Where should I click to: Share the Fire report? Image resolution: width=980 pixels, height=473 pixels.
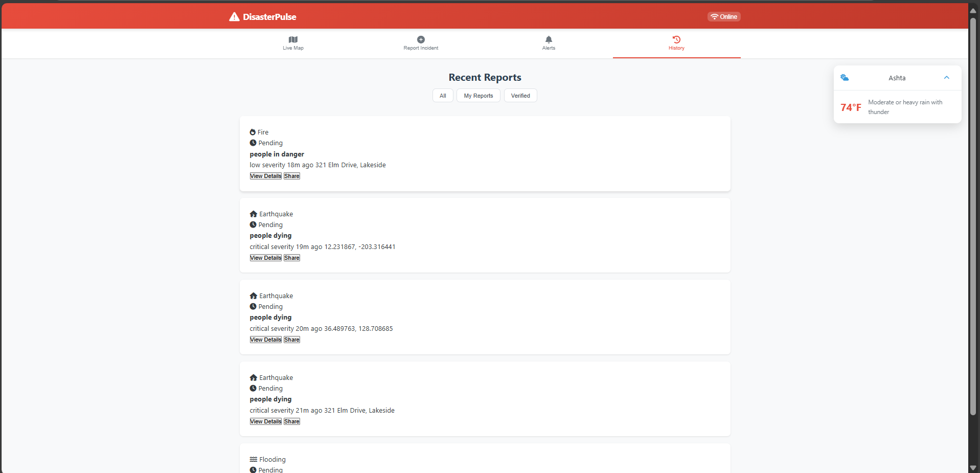tap(292, 176)
